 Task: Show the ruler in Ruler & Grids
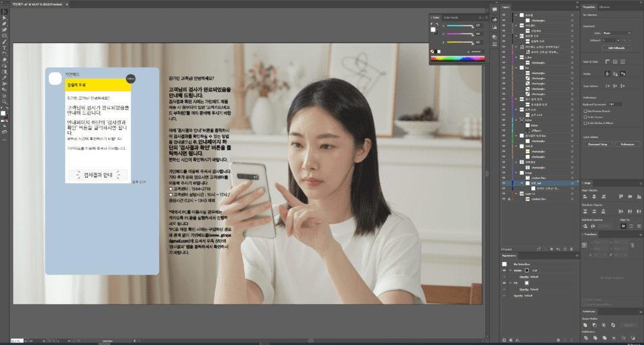click(608, 62)
